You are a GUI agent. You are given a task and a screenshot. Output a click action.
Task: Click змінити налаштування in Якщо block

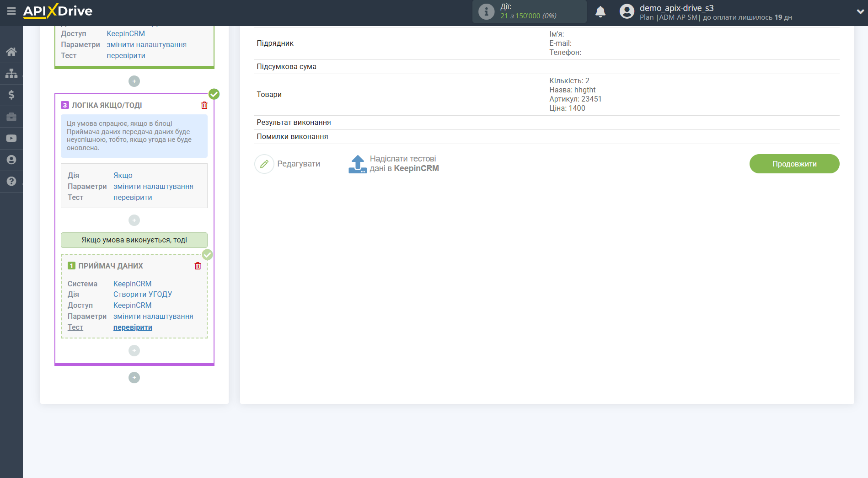[x=154, y=186]
